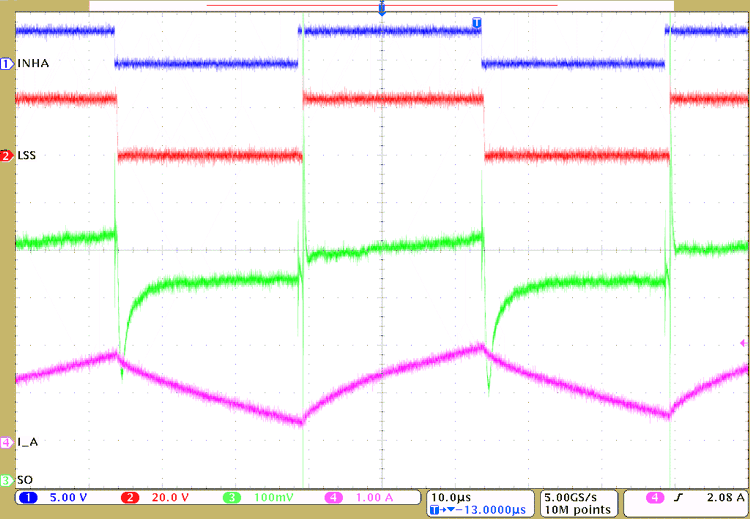Select the trigger level arrow on right edge
This screenshot has width=750, height=519.
click(742, 343)
